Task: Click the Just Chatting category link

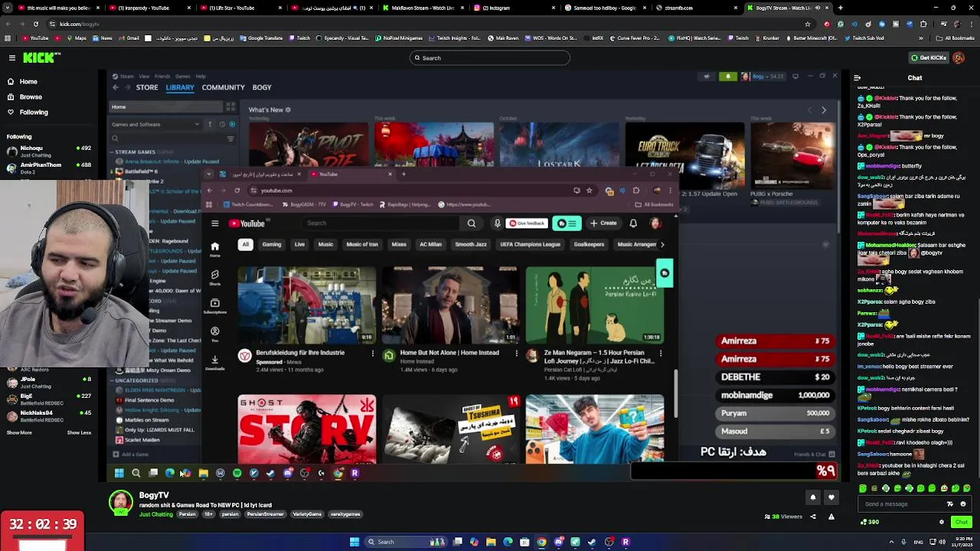Action: pyautogui.click(x=155, y=514)
